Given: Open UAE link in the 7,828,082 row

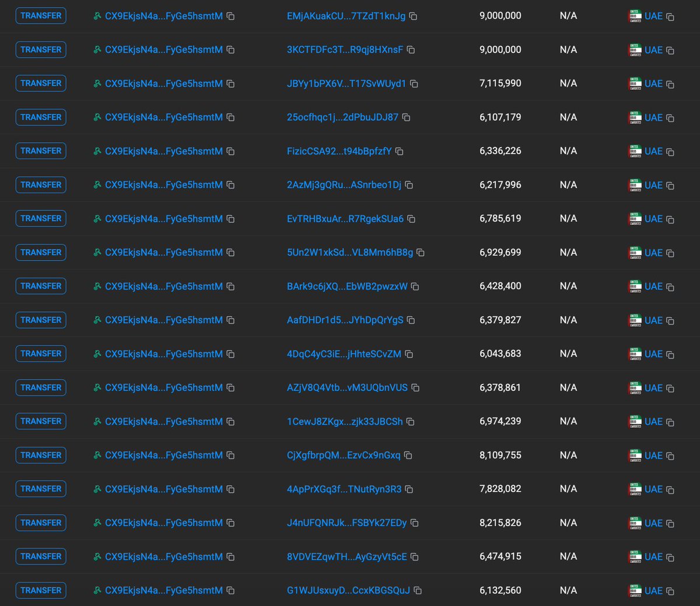Looking at the screenshot, I should click(x=653, y=489).
